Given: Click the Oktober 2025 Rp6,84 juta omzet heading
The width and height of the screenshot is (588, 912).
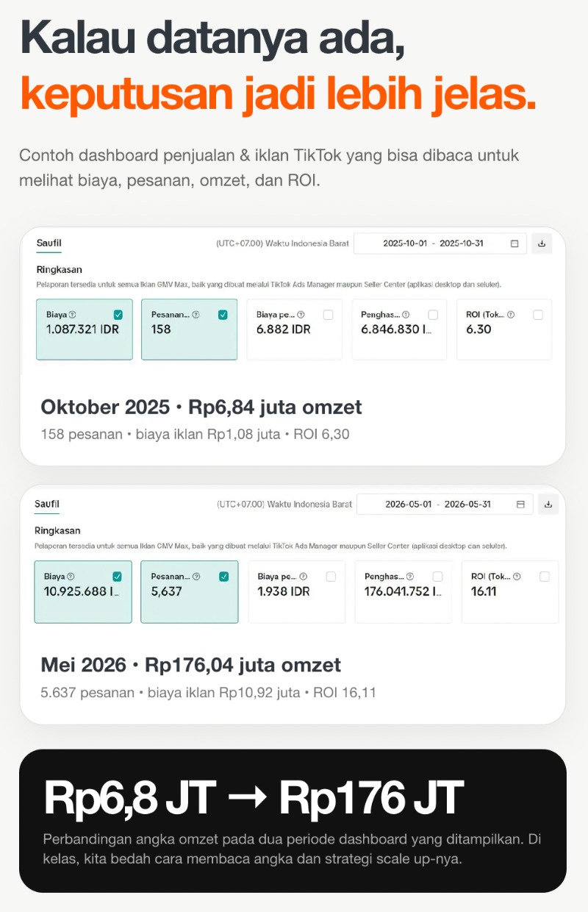Looking at the screenshot, I should pos(201,407).
